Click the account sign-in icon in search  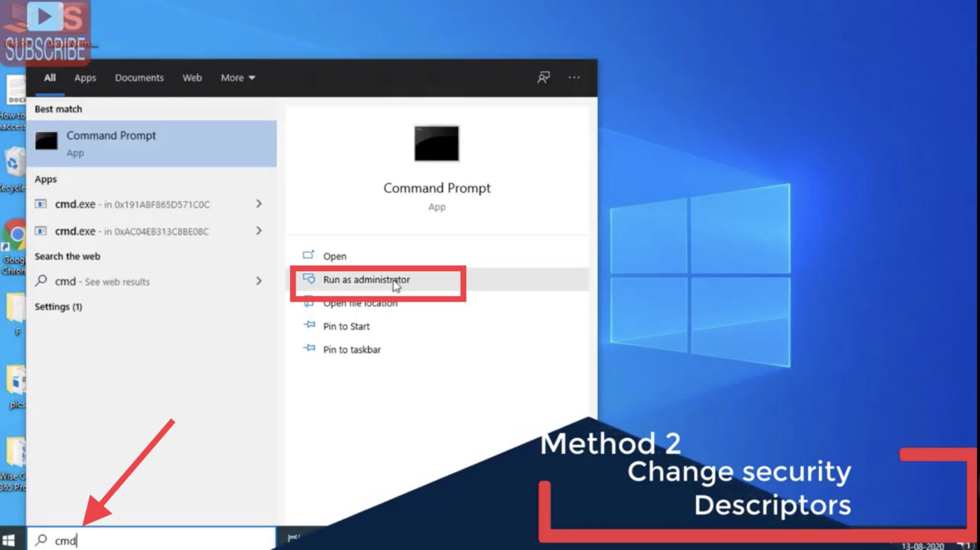543,77
